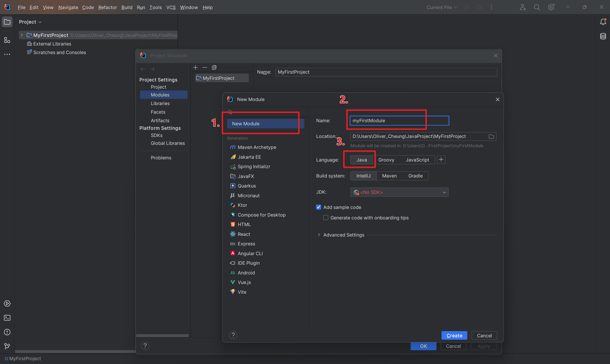Click the Libraries menu item

pyautogui.click(x=160, y=103)
